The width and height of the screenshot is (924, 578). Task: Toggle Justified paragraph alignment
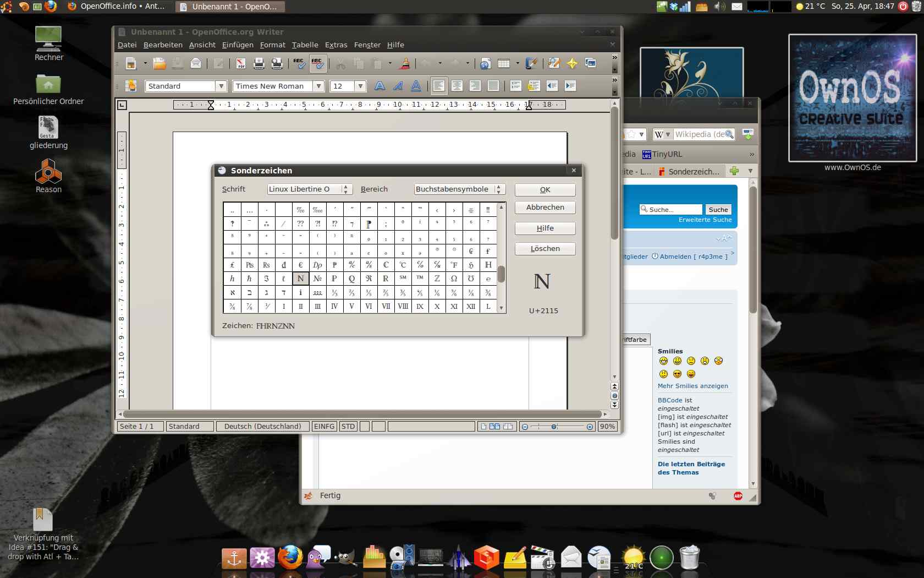493,86
